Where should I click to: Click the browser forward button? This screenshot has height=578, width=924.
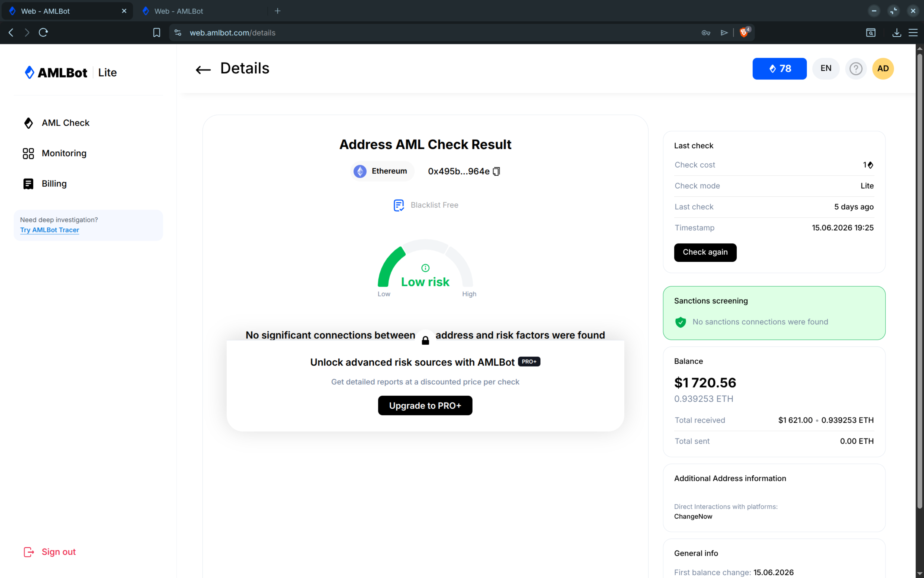[x=27, y=33]
